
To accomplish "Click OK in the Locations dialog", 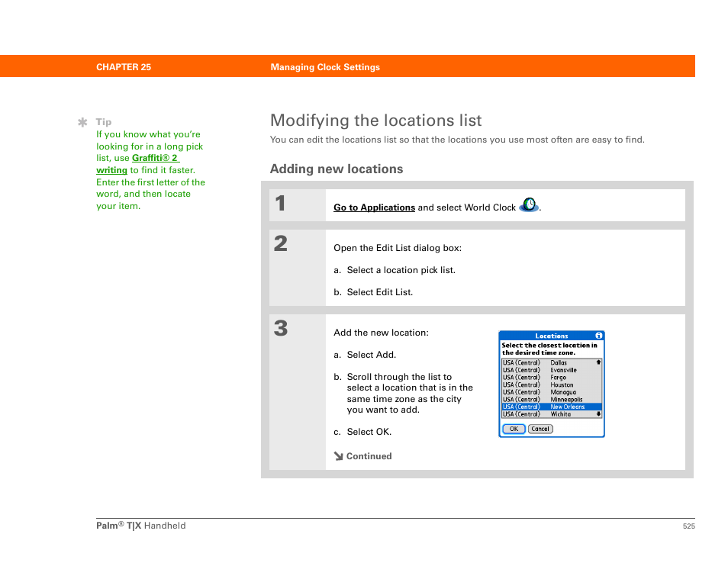I will point(514,429).
